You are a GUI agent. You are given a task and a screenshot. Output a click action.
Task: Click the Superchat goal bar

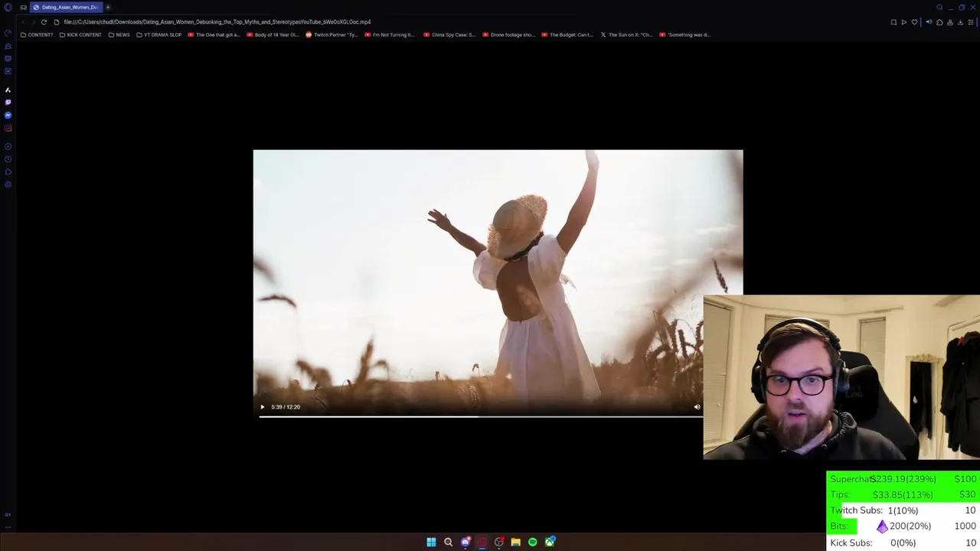[903, 479]
